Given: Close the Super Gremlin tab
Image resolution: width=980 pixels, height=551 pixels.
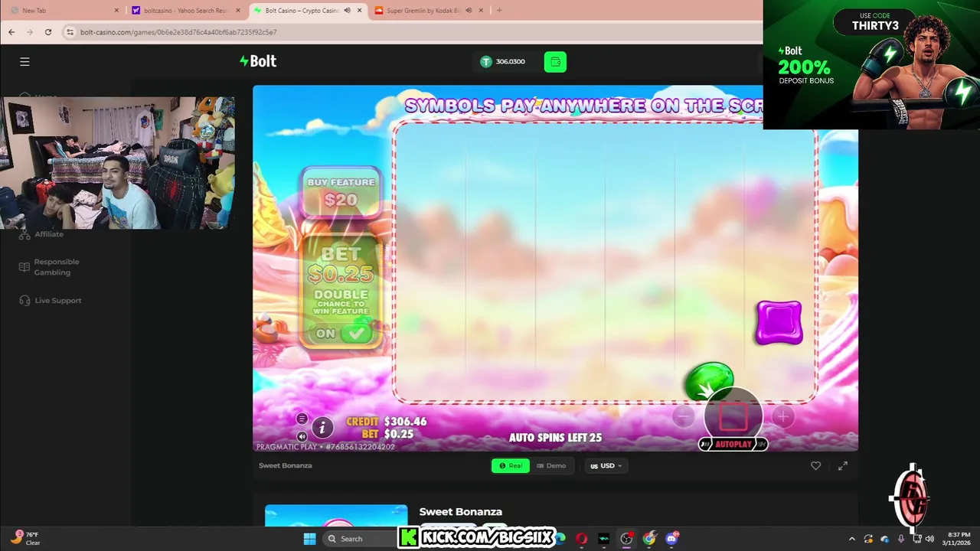Looking at the screenshot, I should [482, 11].
